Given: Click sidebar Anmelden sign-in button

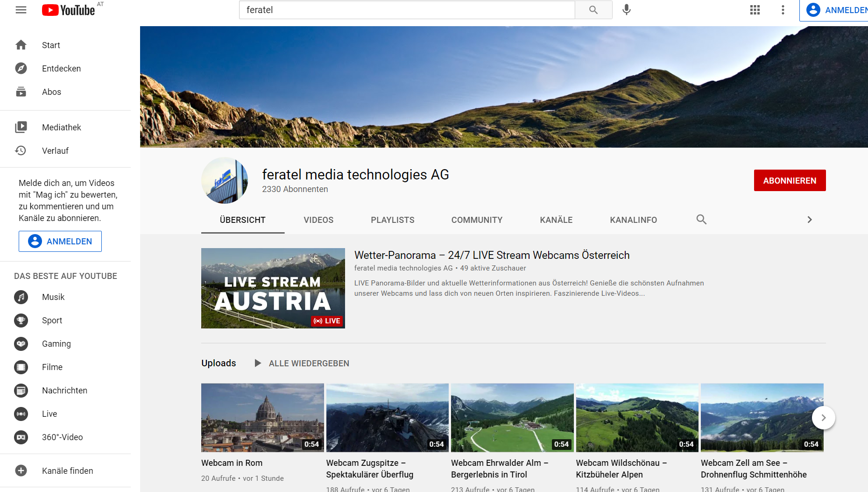Looking at the screenshot, I should click(60, 242).
